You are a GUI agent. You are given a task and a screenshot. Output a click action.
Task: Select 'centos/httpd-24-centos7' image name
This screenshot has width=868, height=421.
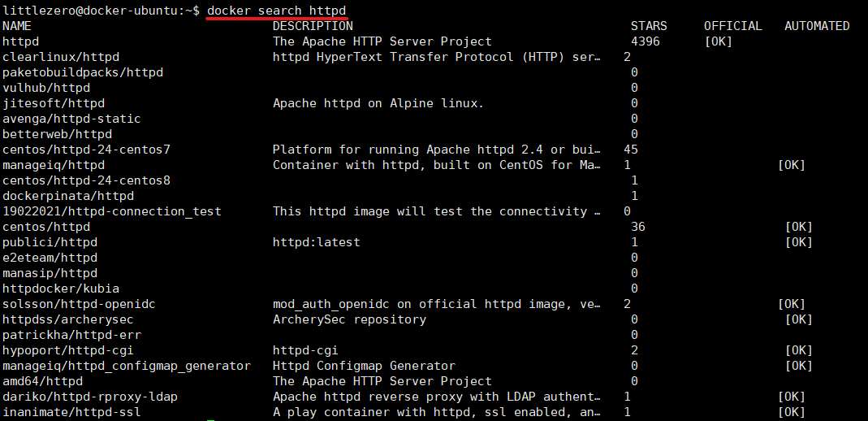point(86,150)
